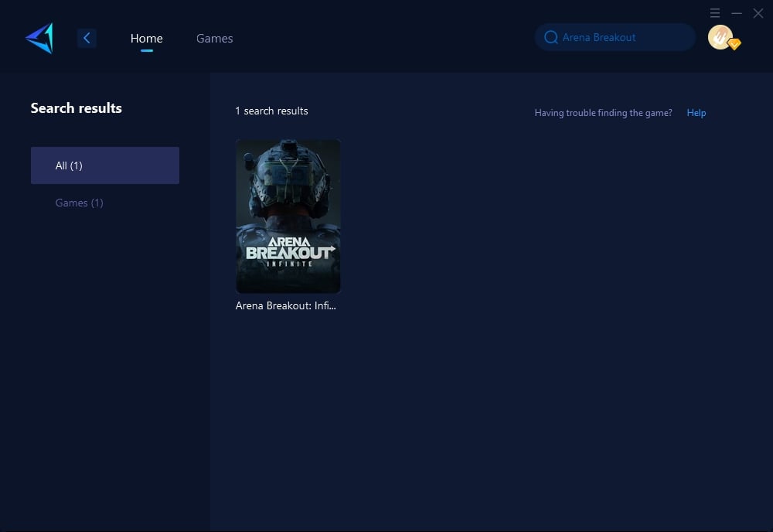The image size is (773, 532).
Task: Click the Arena Breakout search field
Action: click(x=615, y=37)
